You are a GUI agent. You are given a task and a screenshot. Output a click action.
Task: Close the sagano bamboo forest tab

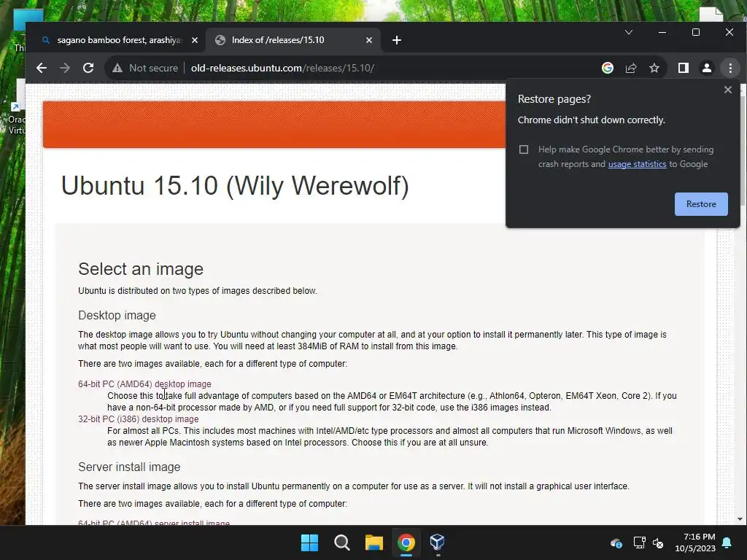(194, 41)
